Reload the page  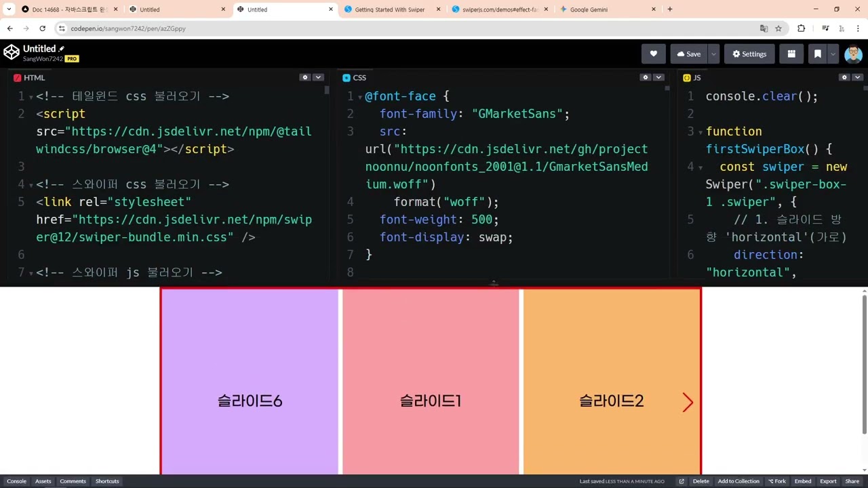[x=43, y=28]
